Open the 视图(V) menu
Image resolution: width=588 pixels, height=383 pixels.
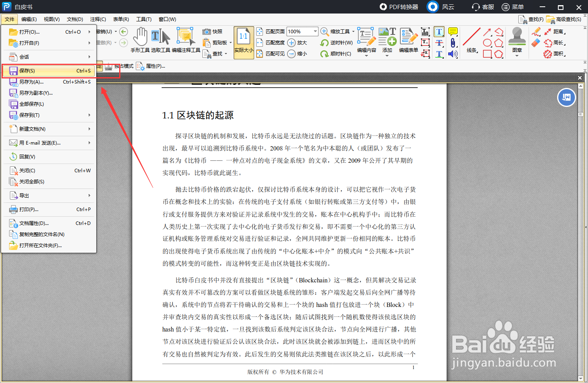click(51, 19)
